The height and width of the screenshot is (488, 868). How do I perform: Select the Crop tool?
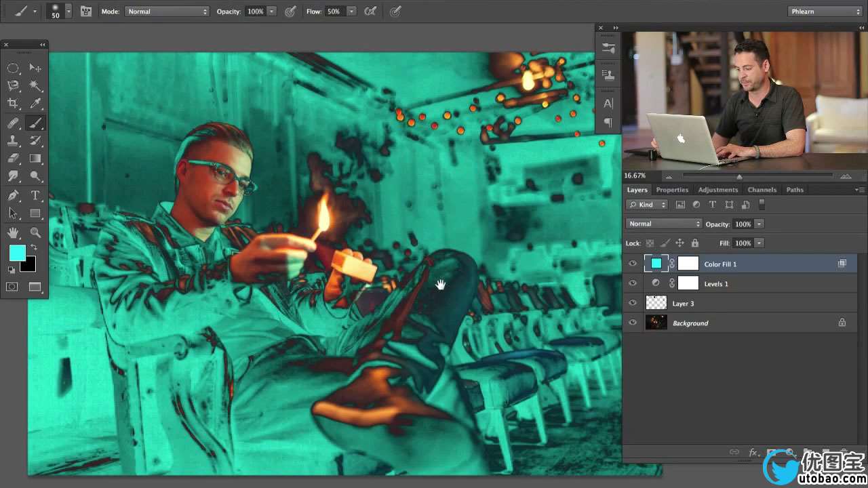(13, 104)
